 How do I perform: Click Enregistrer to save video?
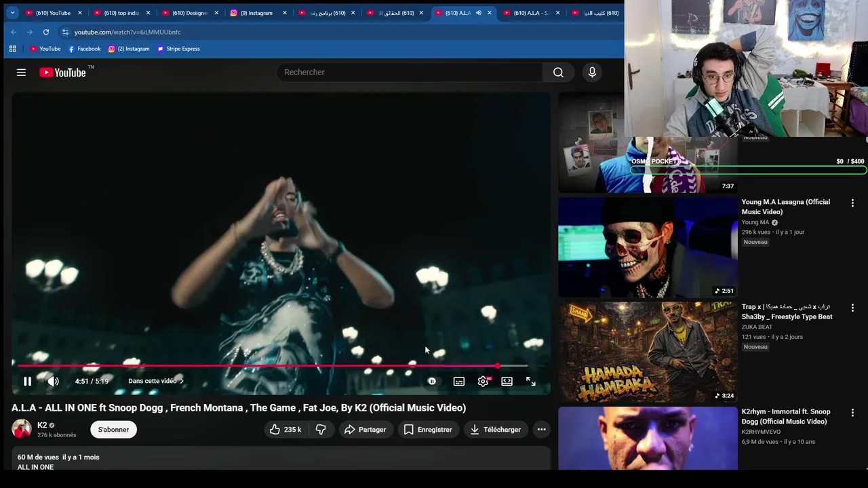(x=428, y=430)
